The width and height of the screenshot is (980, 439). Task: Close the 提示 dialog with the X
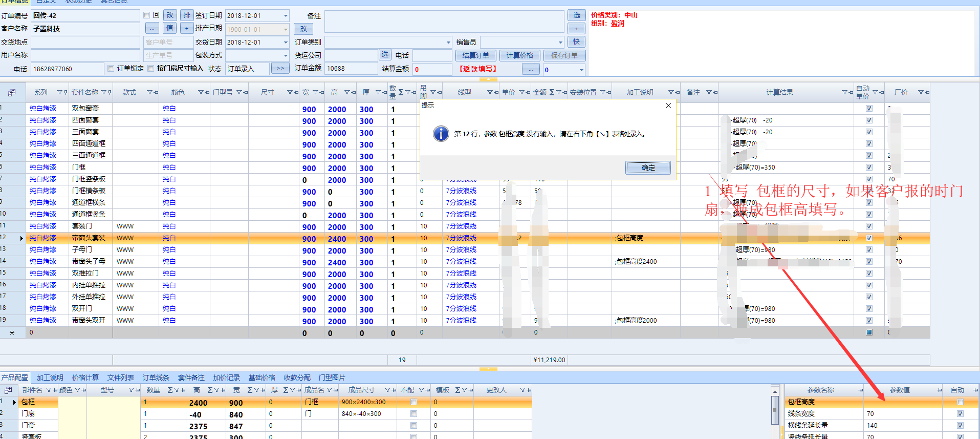tap(668, 106)
